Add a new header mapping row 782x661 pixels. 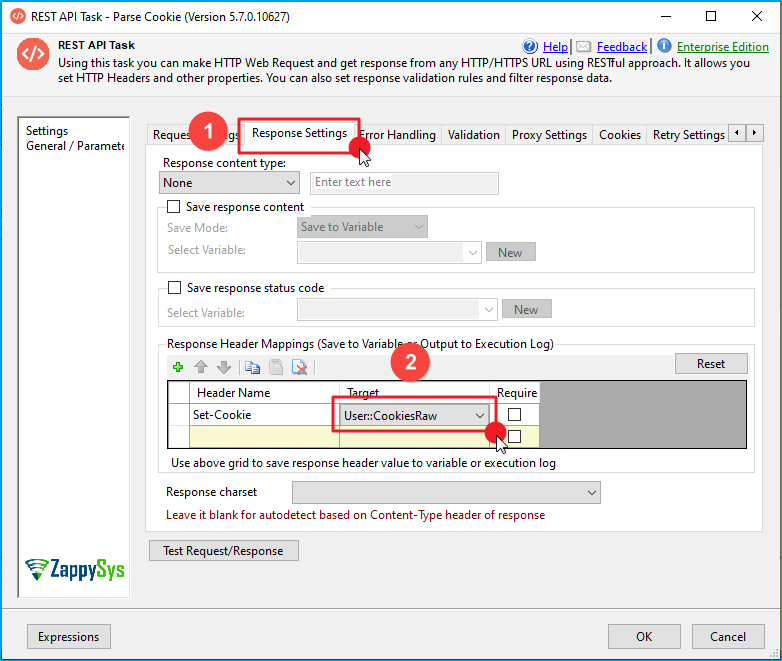coord(178,367)
